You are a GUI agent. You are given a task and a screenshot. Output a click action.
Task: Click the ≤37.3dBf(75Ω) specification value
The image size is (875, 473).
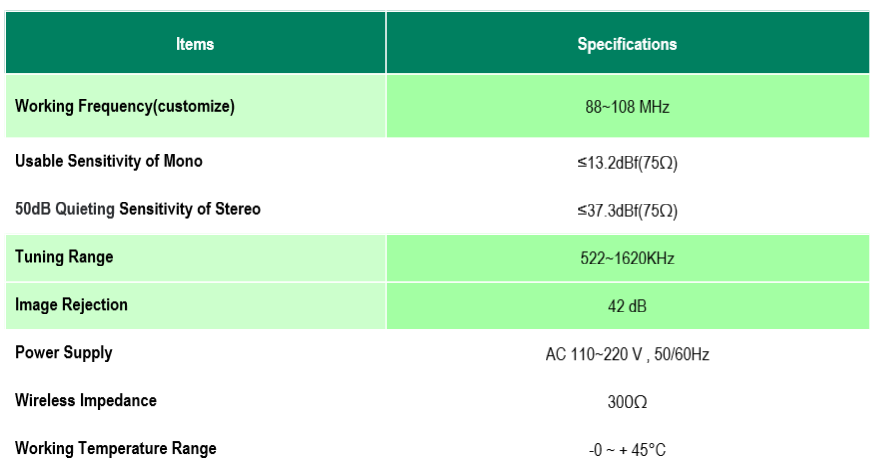[627, 210]
